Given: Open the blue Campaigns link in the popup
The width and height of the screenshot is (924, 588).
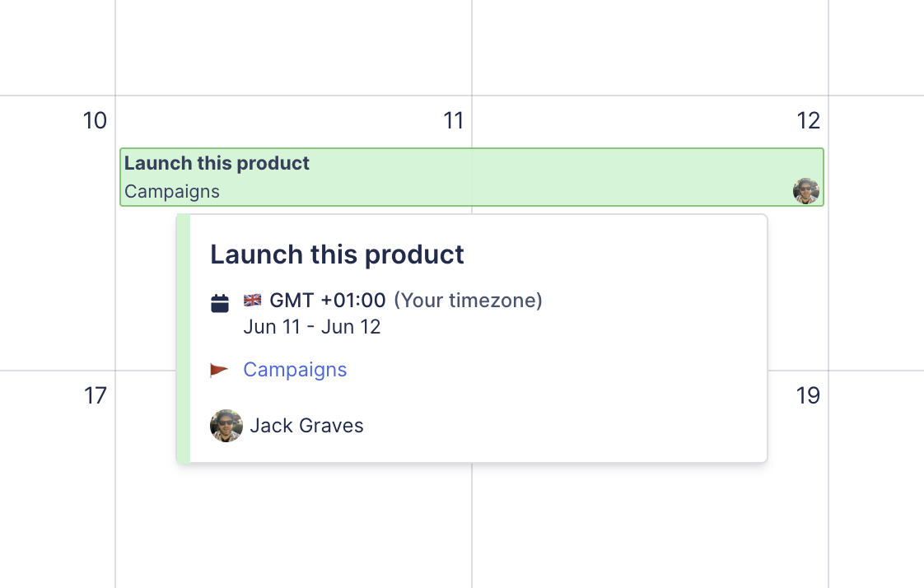Looking at the screenshot, I should click(295, 370).
